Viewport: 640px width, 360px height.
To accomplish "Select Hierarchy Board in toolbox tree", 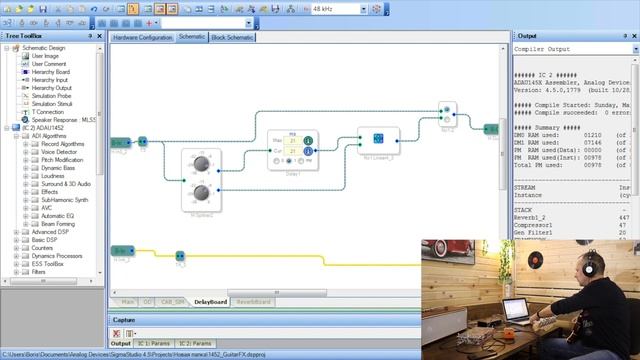I will [51, 72].
